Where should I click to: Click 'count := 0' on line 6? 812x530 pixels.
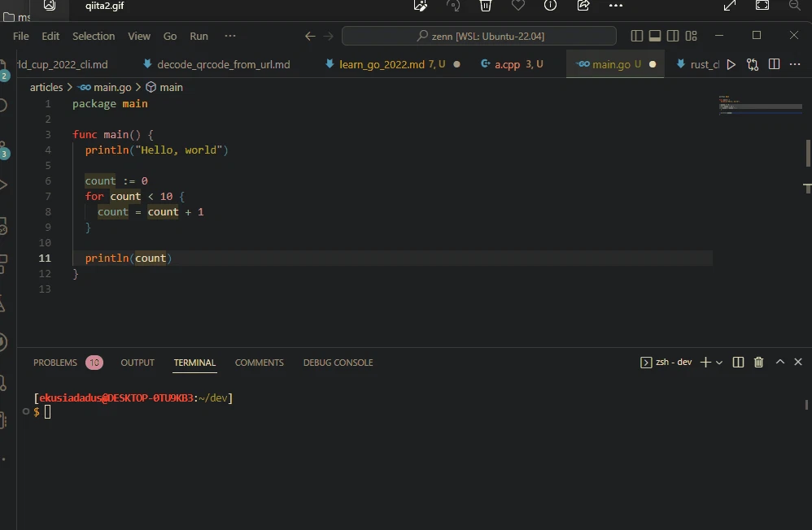(x=116, y=181)
